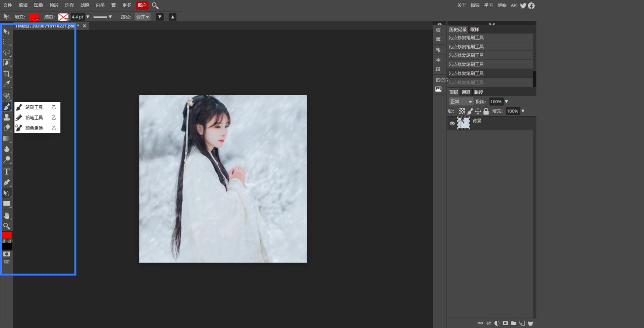Click the red fill color swatch
The height and width of the screenshot is (328, 644).
(x=34, y=17)
